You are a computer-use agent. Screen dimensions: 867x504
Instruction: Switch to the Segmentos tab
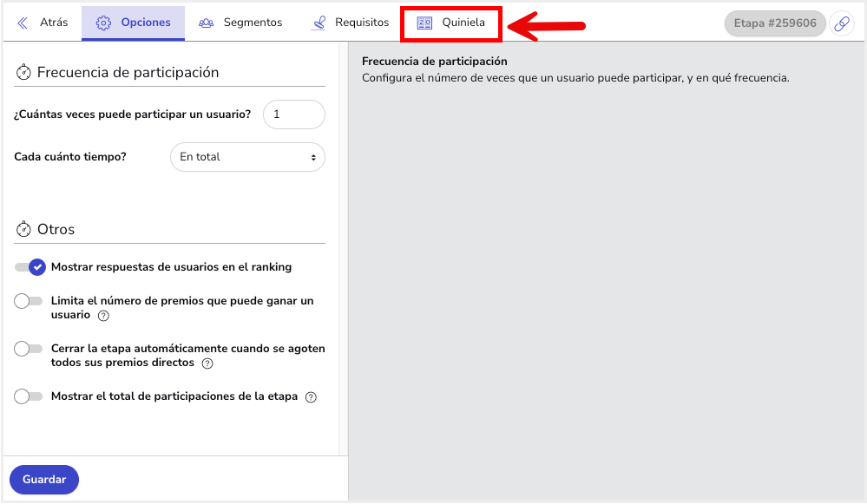coord(240,23)
